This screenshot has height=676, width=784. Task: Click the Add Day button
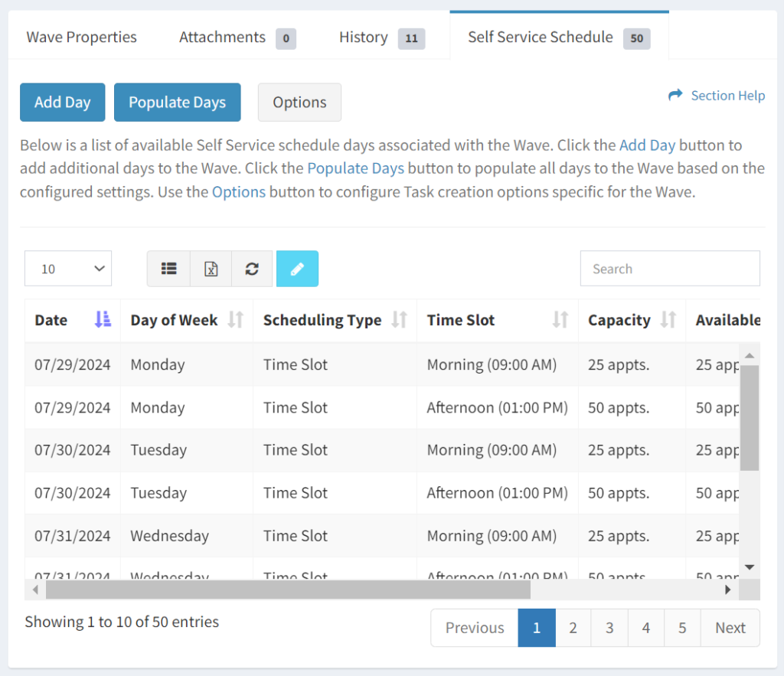tap(62, 102)
